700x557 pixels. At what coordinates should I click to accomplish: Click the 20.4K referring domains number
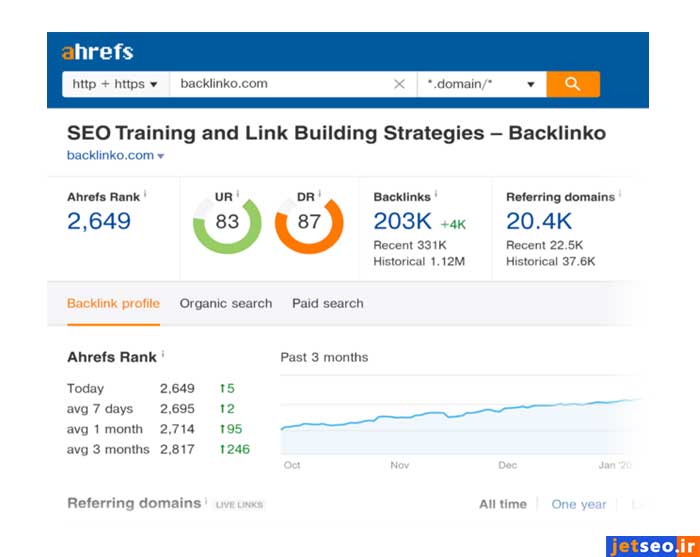(539, 221)
